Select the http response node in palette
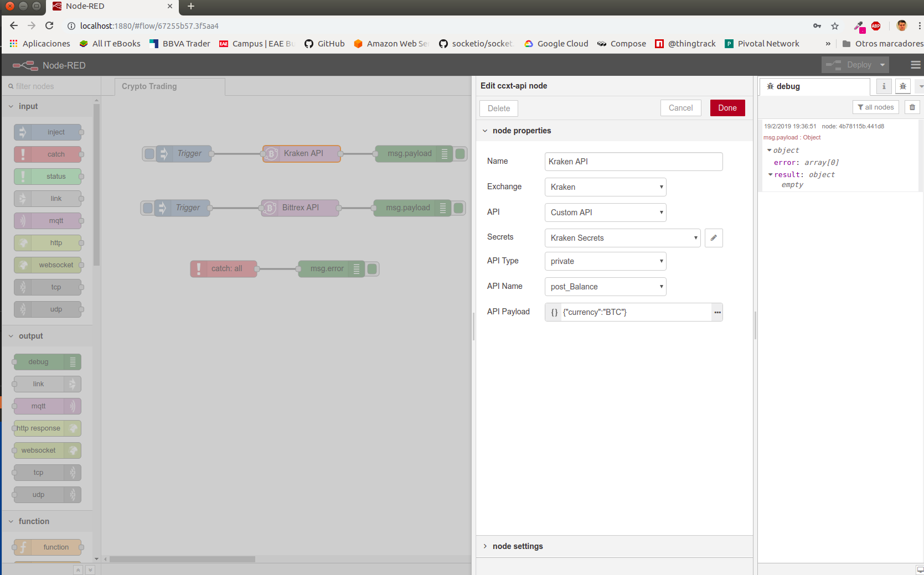The width and height of the screenshot is (924, 575). (x=47, y=428)
